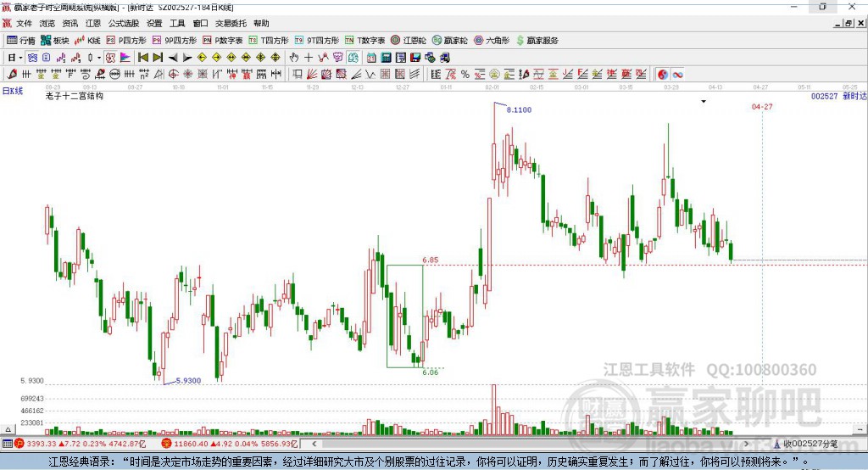Click the chart options dropdown triangle
868x470 pixels.
tap(704, 102)
